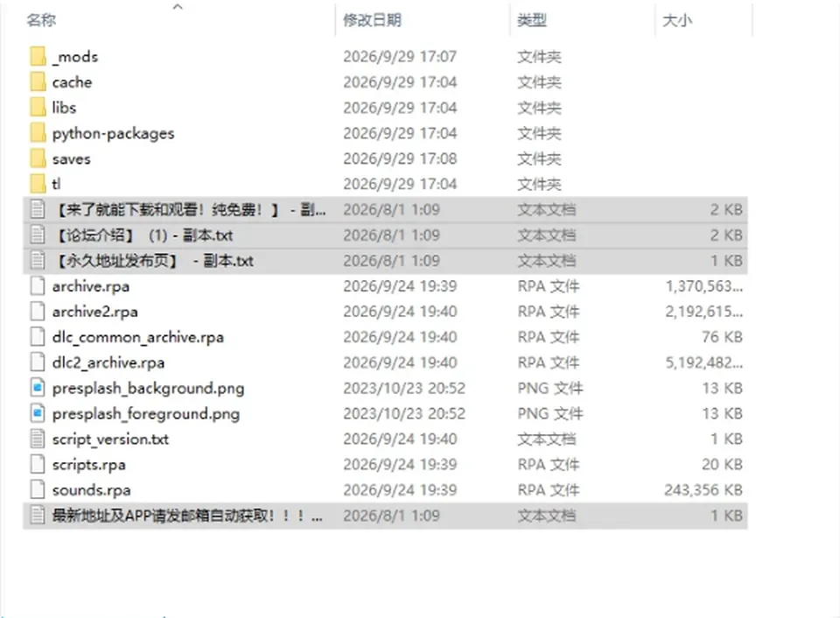Click the 【来了就能下载和观看！纯免费！】 filename

(190, 209)
